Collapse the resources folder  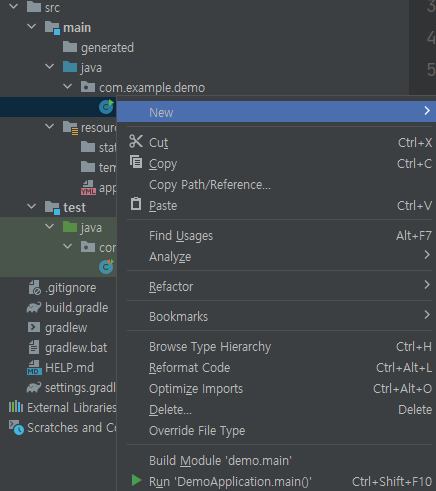click(49, 126)
